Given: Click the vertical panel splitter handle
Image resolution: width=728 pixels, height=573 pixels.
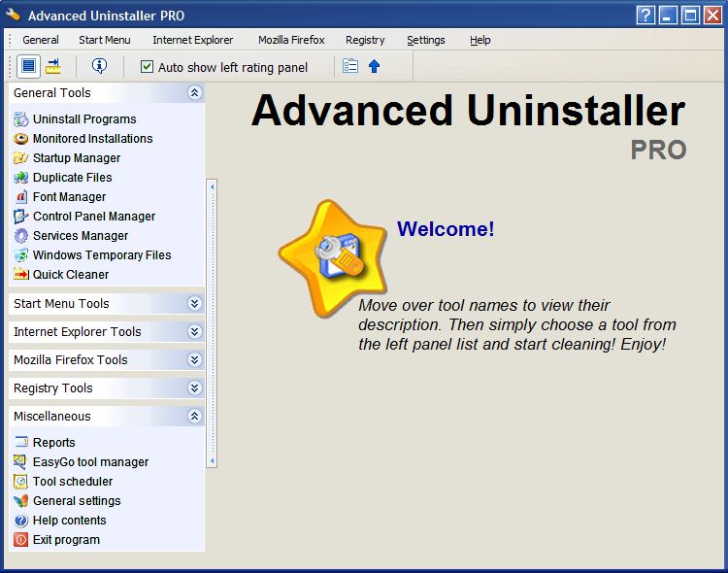Looking at the screenshot, I should (x=212, y=322).
